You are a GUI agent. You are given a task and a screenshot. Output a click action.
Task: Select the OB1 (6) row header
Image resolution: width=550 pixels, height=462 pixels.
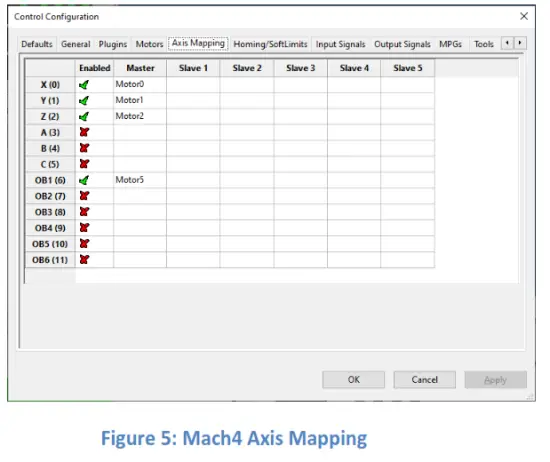coord(50,180)
